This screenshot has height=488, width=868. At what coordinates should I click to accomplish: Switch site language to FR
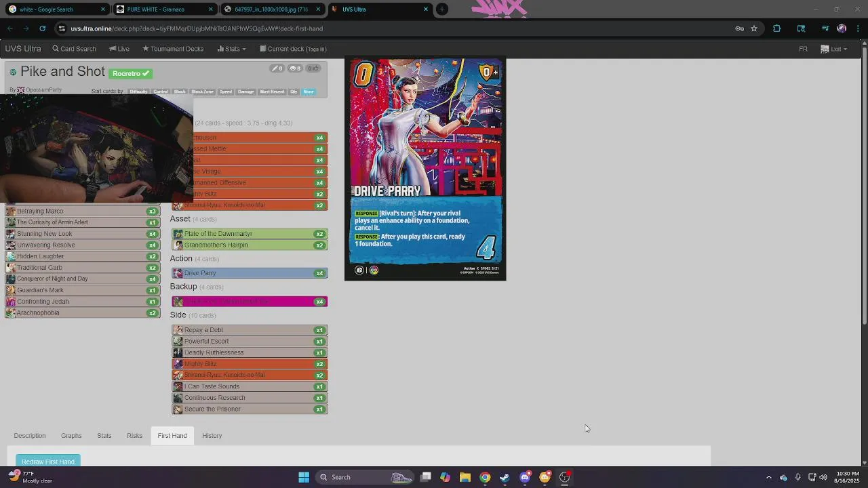click(803, 49)
